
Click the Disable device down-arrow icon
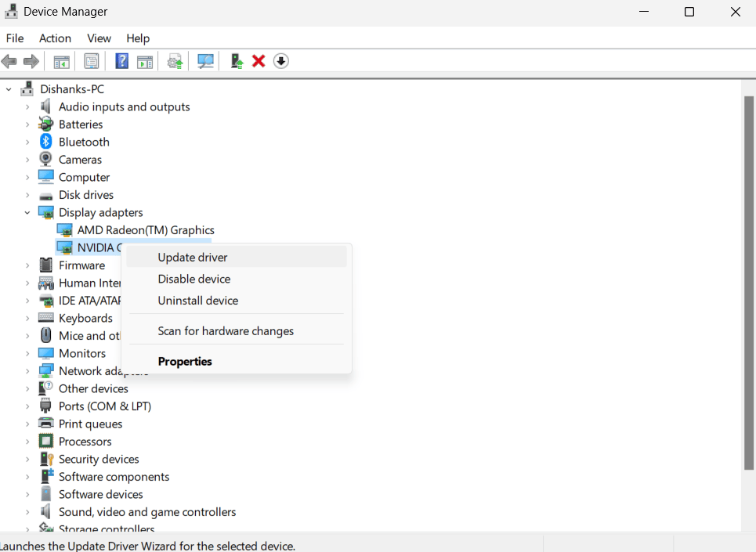pyautogui.click(x=280, y=60)
